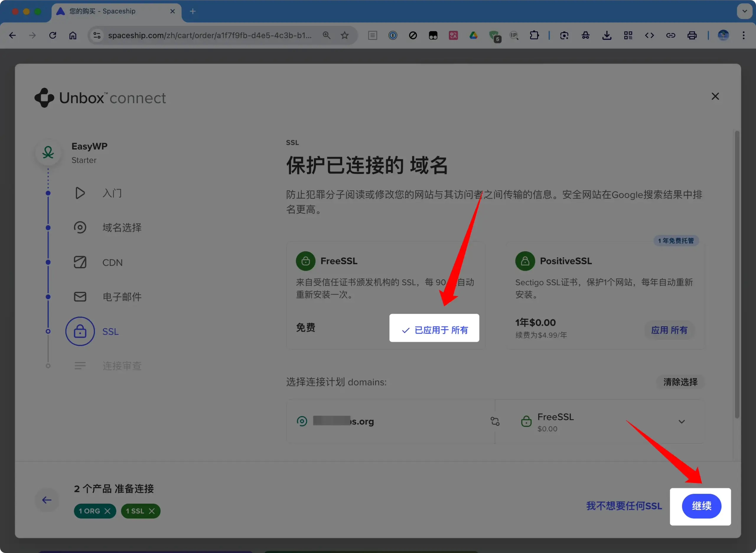Image resolution: width=756 pixels, height=553 pixels.
Task: Click the 1 年免费托管 badge
Action: [676, 241]
